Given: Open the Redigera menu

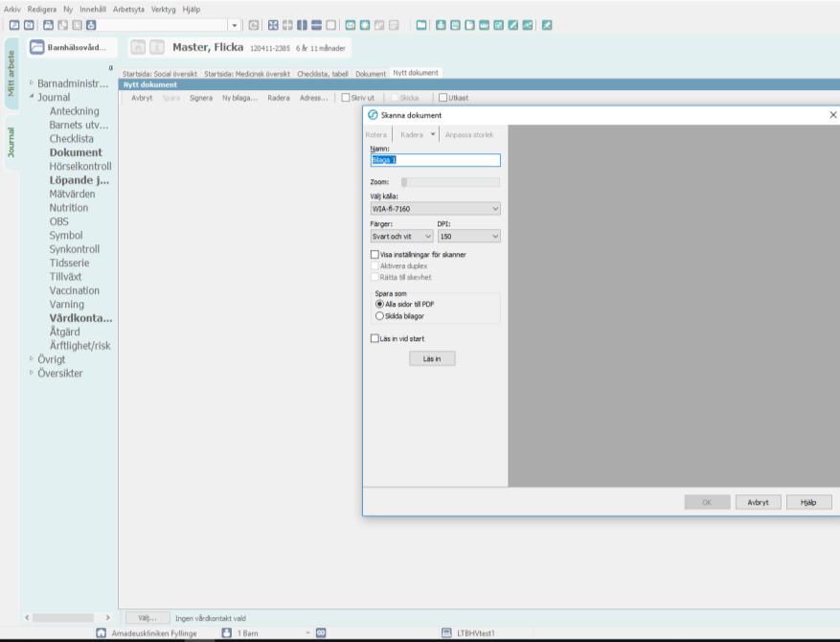Looking at the screenshot, I should (x=42, y=10).
